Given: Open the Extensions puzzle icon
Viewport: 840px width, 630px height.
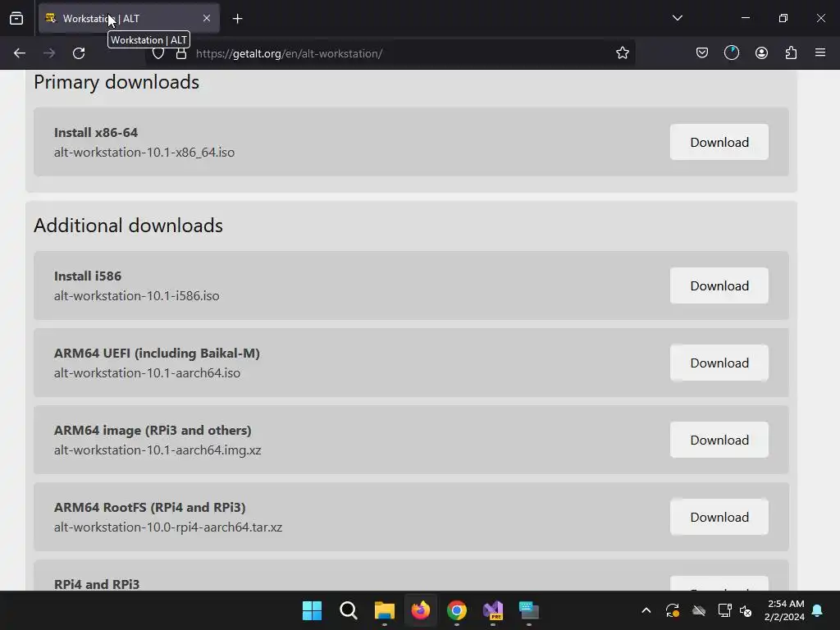Looking at the screenshot, I should (x=791, y=53).
